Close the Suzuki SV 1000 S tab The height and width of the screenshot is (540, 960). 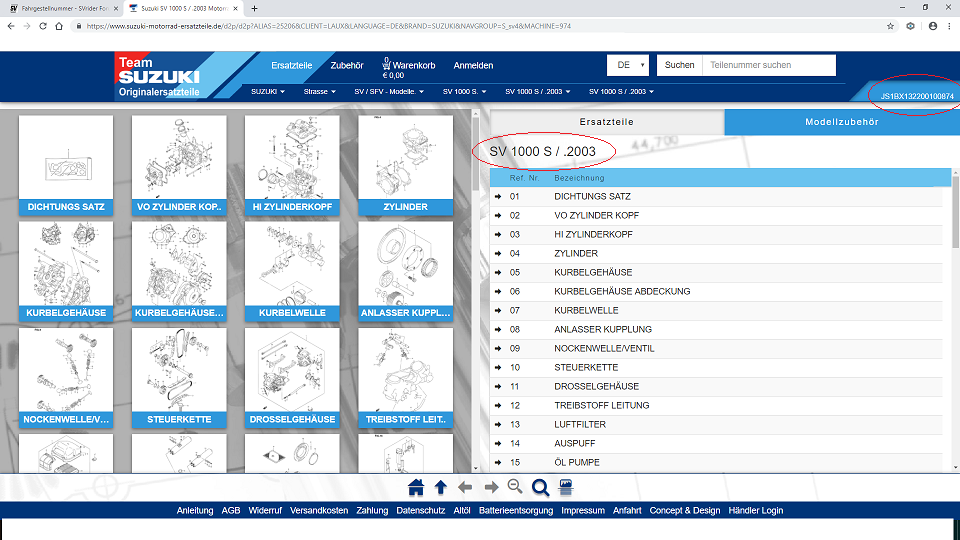click(x=235, y=9)
